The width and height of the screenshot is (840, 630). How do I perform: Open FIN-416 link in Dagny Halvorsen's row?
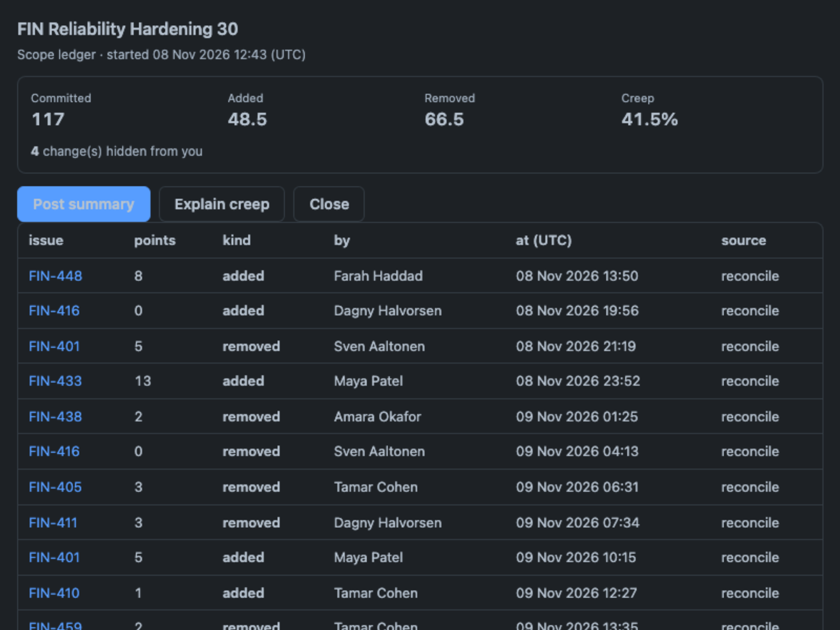tap(54, 311)
